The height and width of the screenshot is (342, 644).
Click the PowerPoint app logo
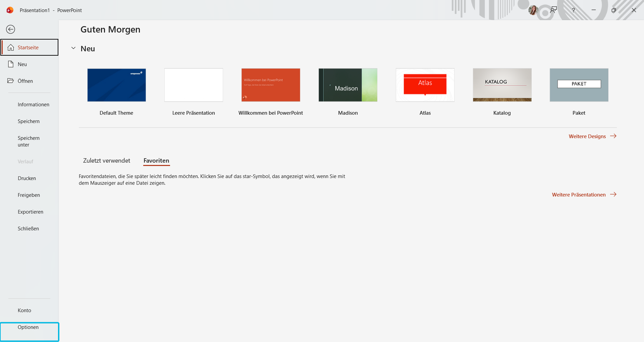coord(10,10)
